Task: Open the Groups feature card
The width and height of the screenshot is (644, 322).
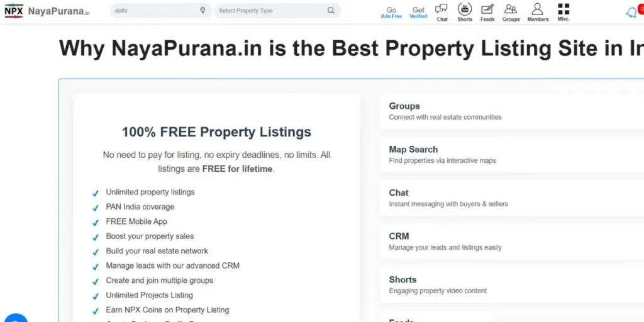Action: tap(512, 111)
